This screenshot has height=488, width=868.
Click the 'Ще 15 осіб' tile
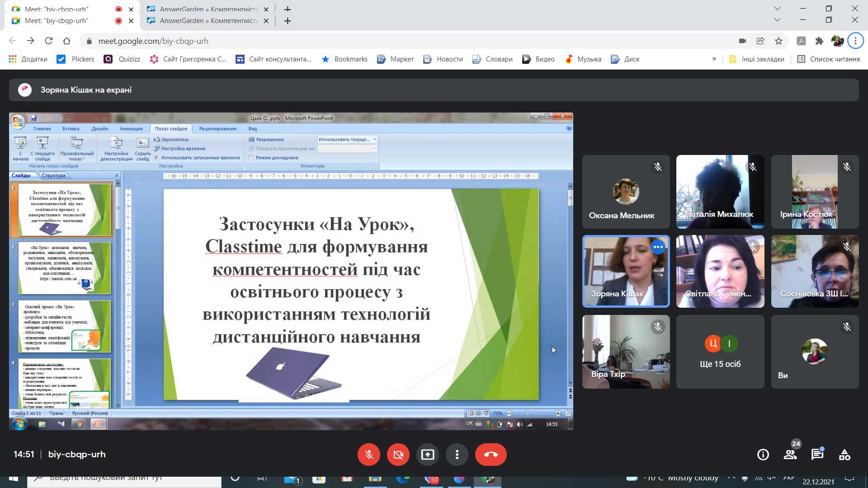tap(720, 352)
